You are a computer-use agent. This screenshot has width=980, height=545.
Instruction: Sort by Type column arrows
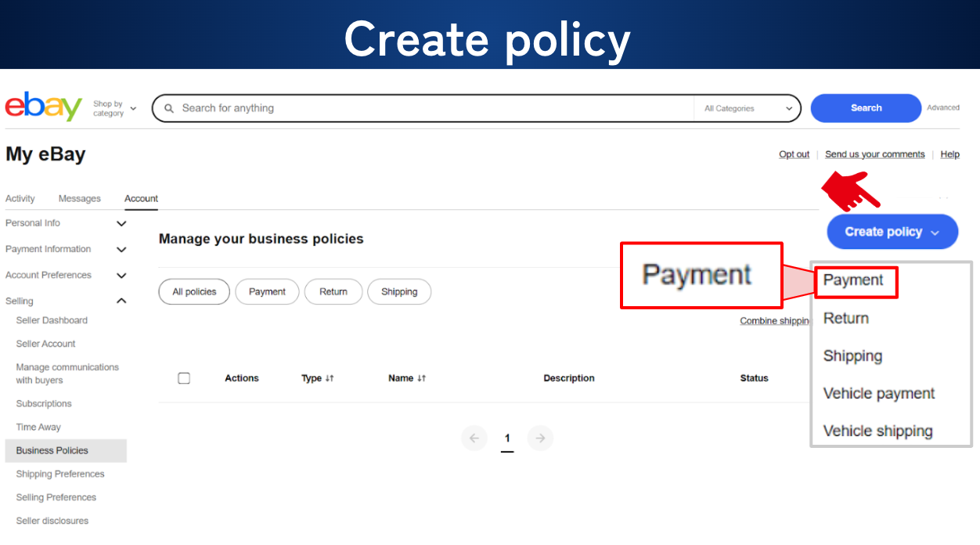(x=330, y=378)
